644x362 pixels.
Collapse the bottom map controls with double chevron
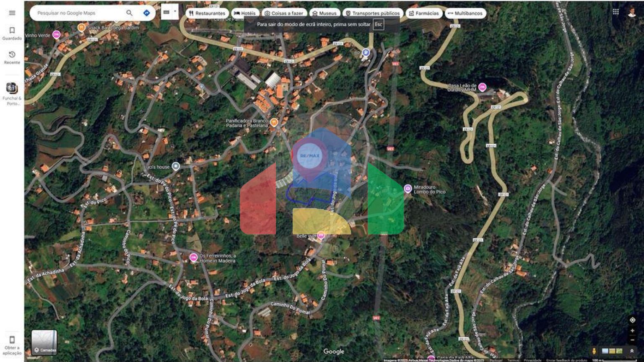(633, 351)
